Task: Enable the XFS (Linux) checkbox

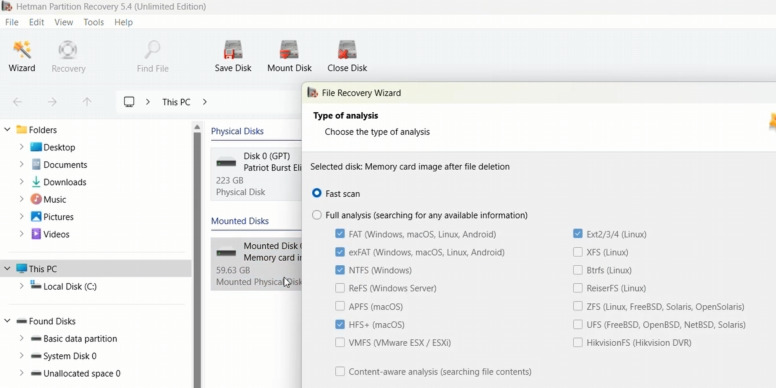Action: (x=578, y=252)
